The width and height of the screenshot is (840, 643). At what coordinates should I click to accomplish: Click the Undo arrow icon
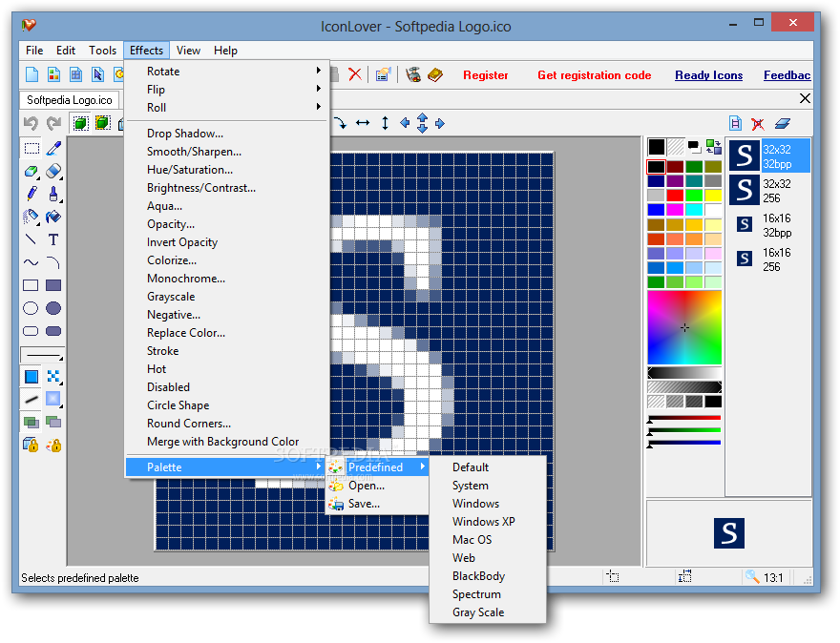31,124
